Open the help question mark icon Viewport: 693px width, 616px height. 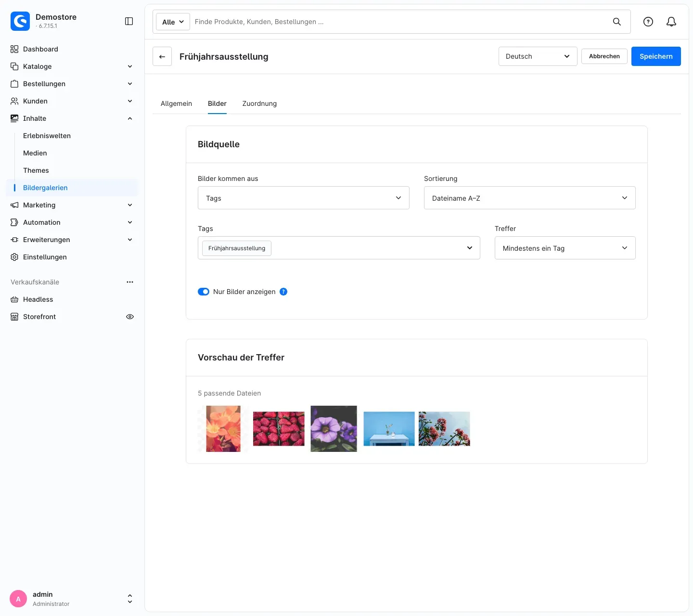pyautogui.click(x=648, y=22)
